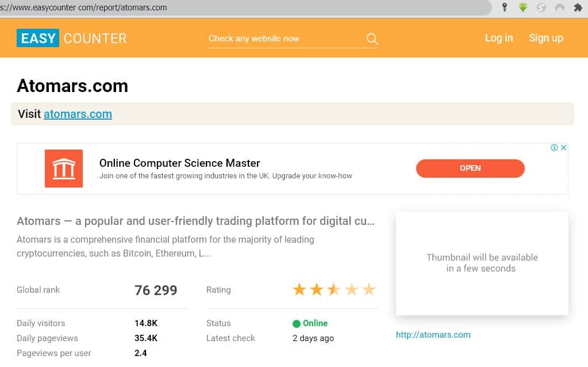Focus the 'Check any website now' field
The width and height of the screenshot is (588, 367).
tap(282, 39)
